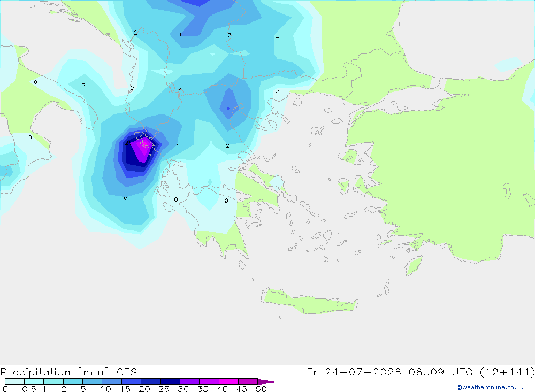This screenshot has height=392, width=535.
Task: Click the legend scale label '15'
Action: click(x=125, y=389)
